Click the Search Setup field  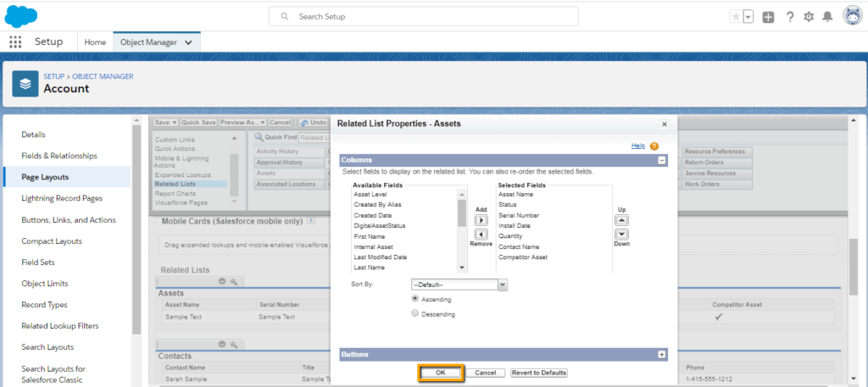click(x=424, y=17)
